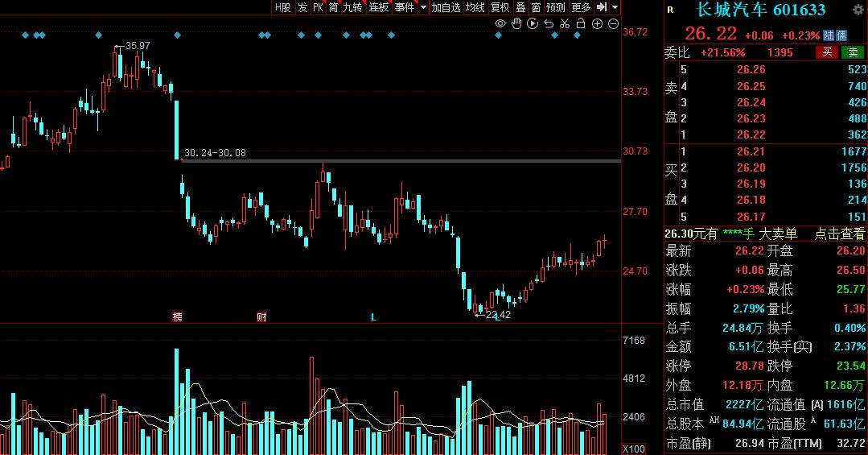The width and height of the screenshot is (868, 455).
Task: Click the 陆 badge next to price
Action: [x=829, y=35]
